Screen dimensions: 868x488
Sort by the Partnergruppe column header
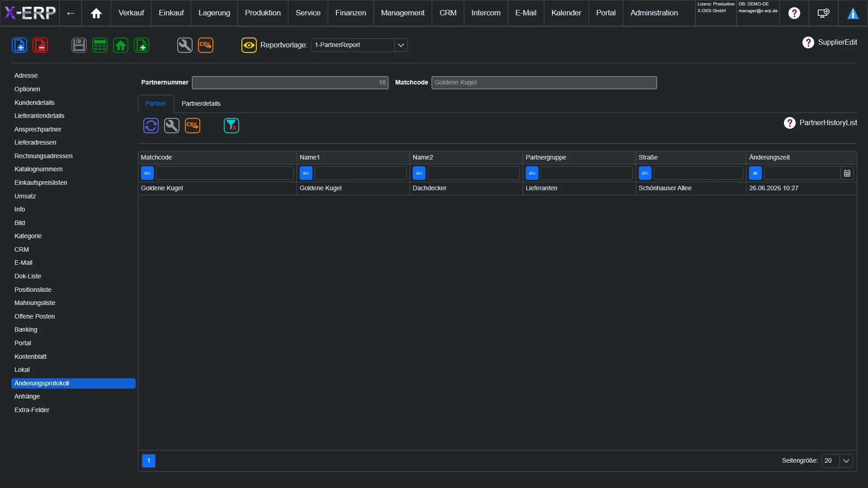579,158
